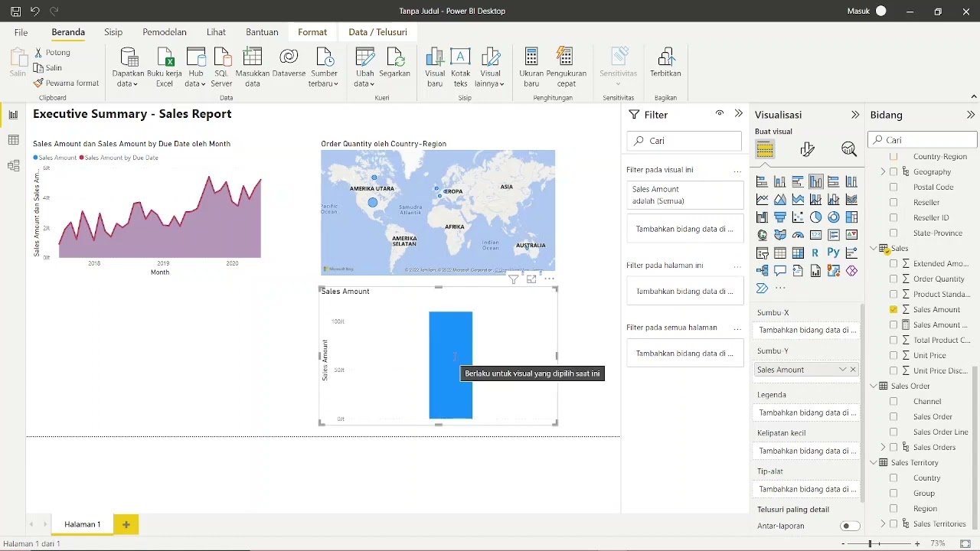Screen dimensions: 980x551
Task: Collapse the Filter pane
Action: coord(739,113)
